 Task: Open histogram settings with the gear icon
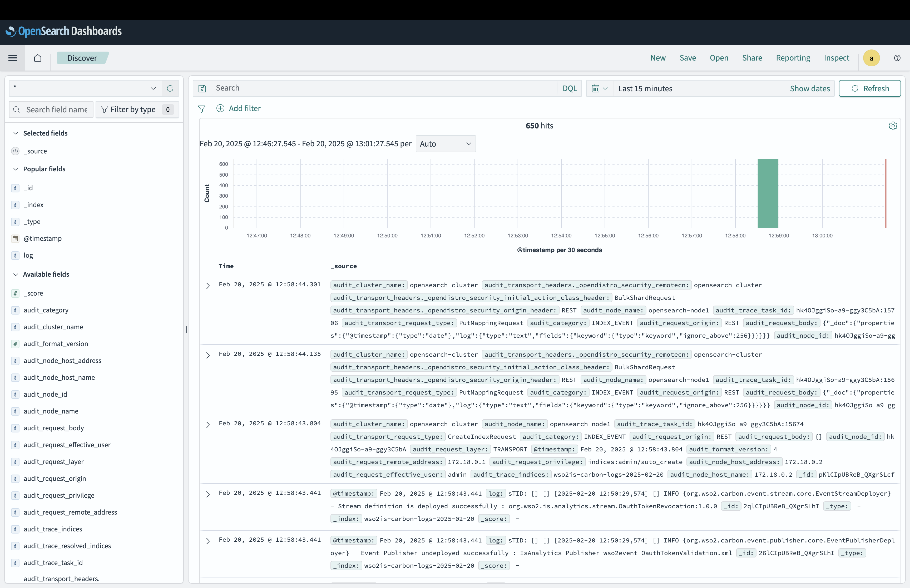pos(893,126)
